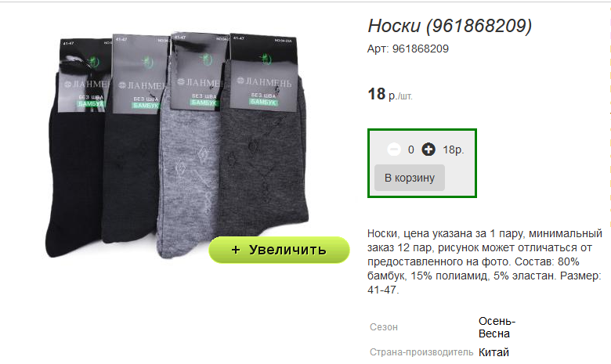Click the price '18 р./шт.'
Screen dimensions: 611x364
pos(390,94)
